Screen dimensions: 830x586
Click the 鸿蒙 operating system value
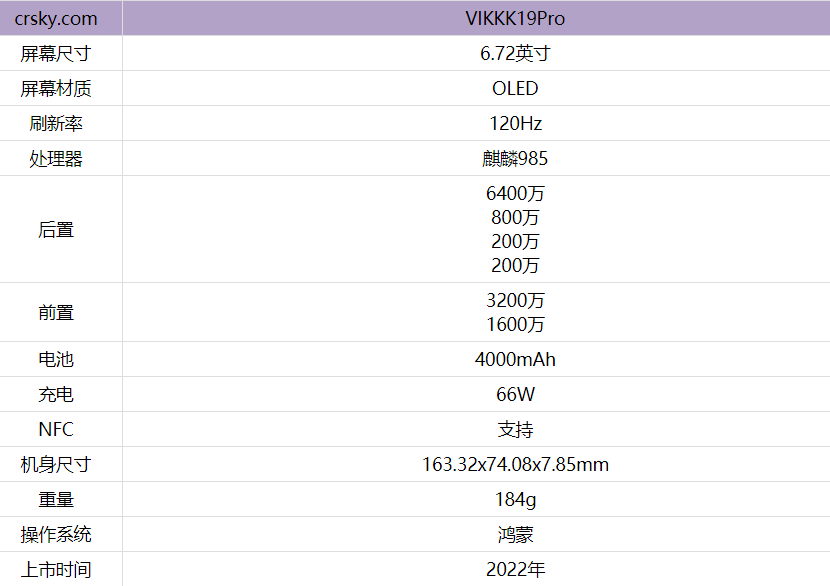coord(515,535)
